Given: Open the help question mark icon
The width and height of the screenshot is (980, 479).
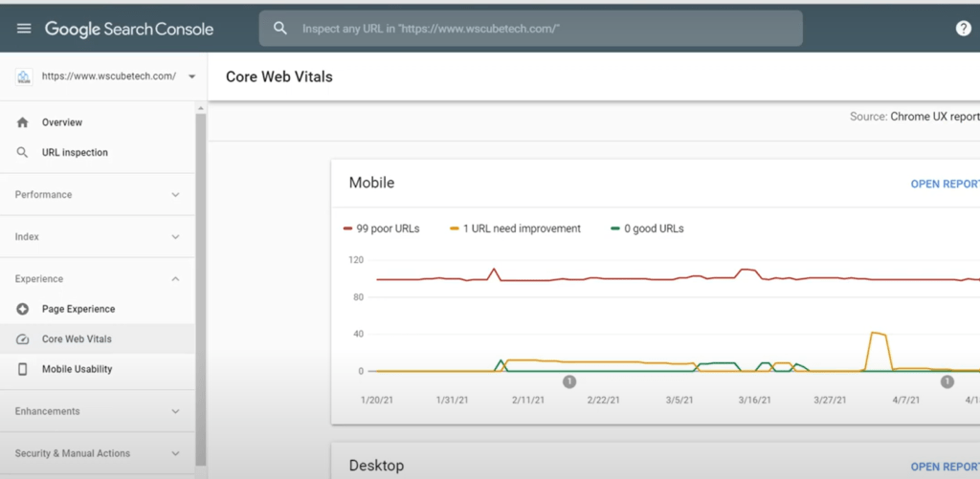Looking at the screenshot, I should coord(963,28).
